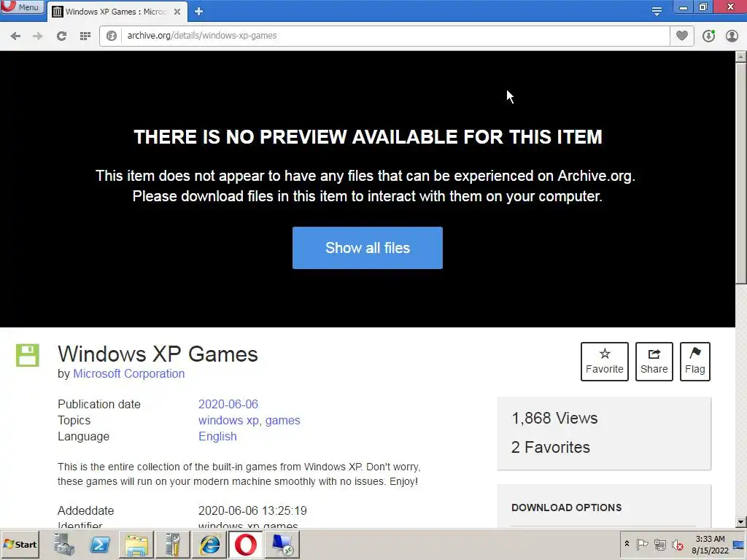This screenshot has width=747, height=560.
Task: Click the Flag button
Action: coord(695,362)
